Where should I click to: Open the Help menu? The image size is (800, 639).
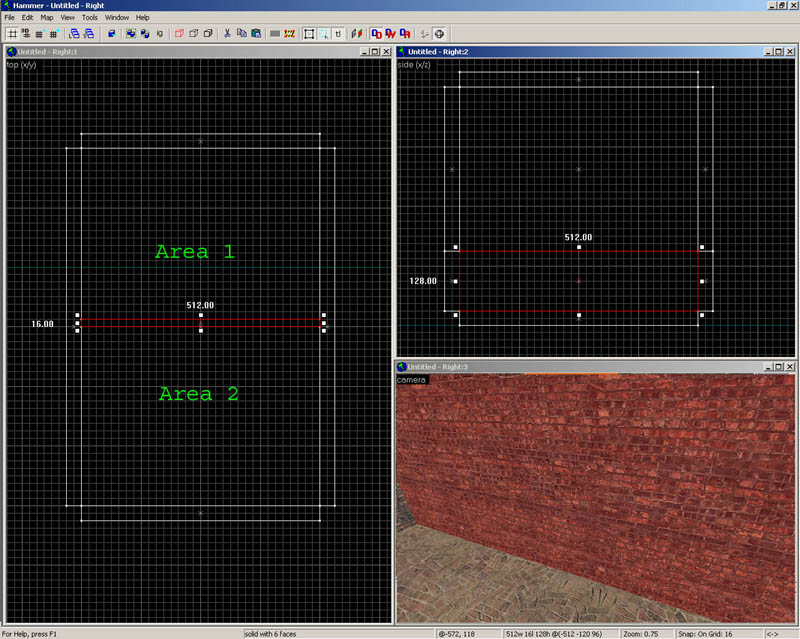coord(143,18)
